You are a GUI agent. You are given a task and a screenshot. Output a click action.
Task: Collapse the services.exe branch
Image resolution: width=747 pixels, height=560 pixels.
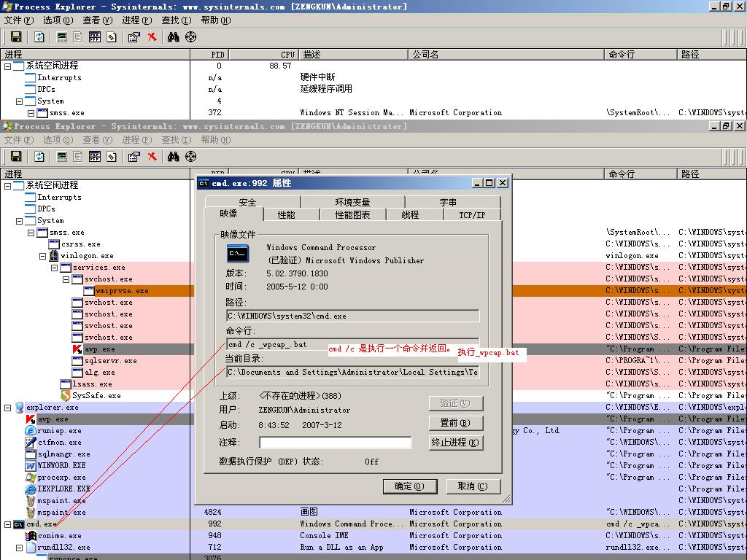[55, 268]
